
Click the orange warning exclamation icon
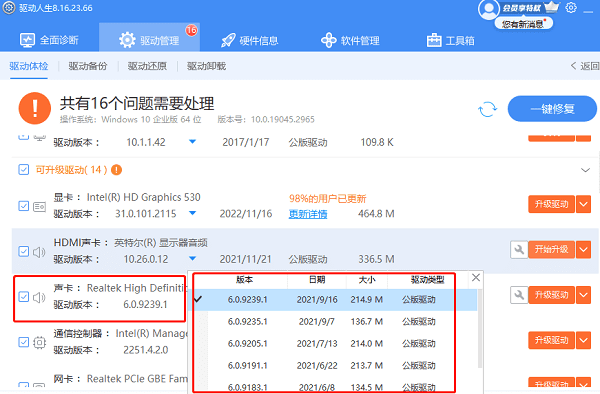(x=35, y=108)
